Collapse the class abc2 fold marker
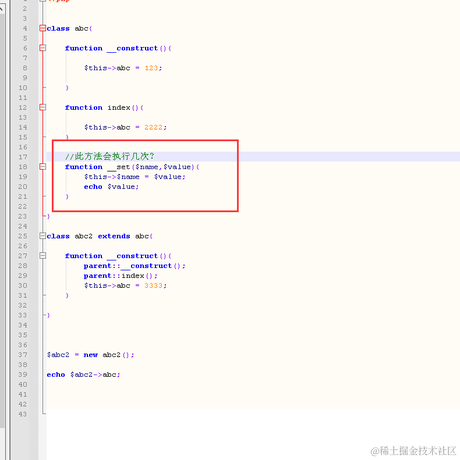Image resolution: width=460 pixels, height=460 pixels. (x=42, y=236)
